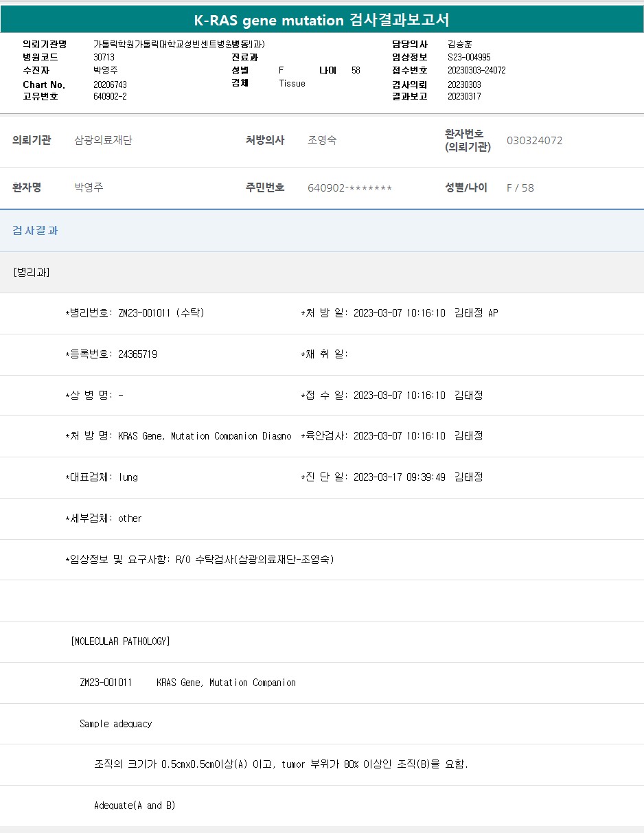Select the 처방명 KRAS Gene, Mutation Companion text
Image resolution: width=644 pixels, height=833 pixels.
(205, 436)
